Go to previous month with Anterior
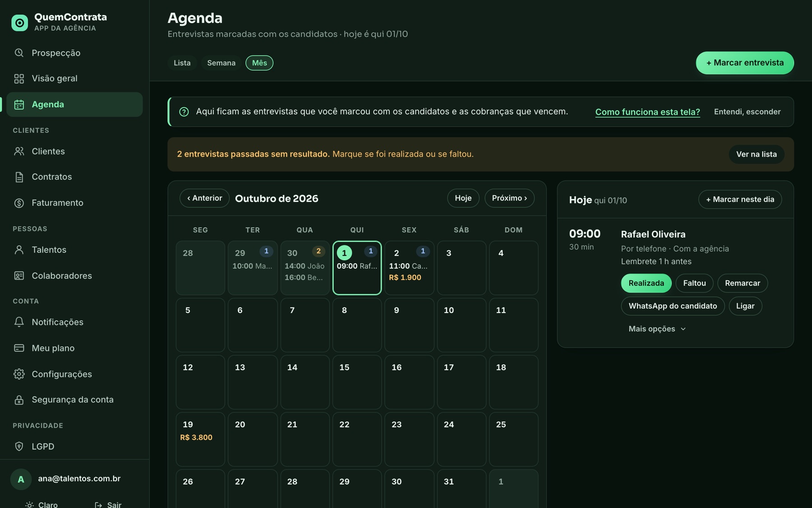This screenshot has height=508, width=812. (204, 198)
